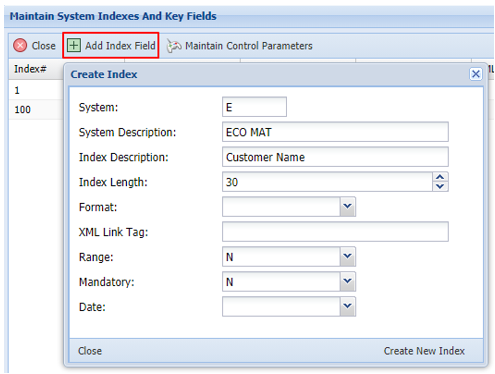Viewport: 495px width, 374px height.
Task: Click the green plus Add Index Field icon
Action: 74,45
